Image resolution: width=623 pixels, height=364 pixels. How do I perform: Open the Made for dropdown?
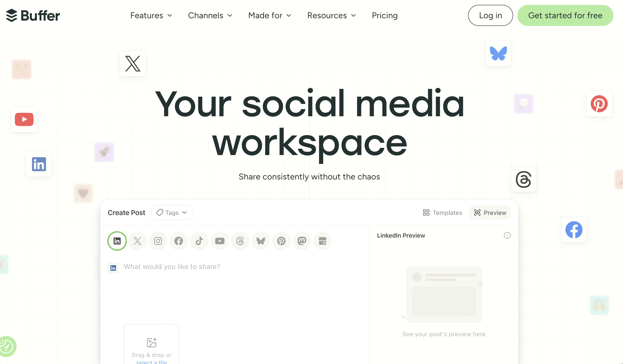tap(270, 15)
